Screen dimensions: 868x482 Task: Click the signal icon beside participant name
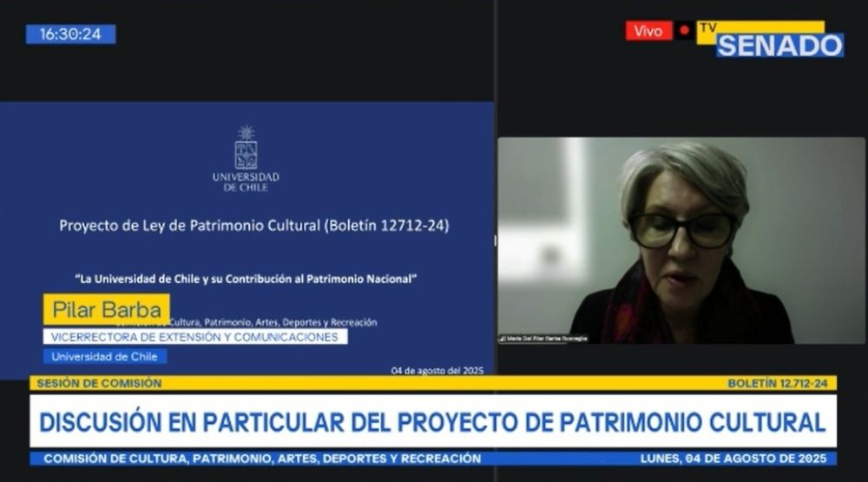503,339
